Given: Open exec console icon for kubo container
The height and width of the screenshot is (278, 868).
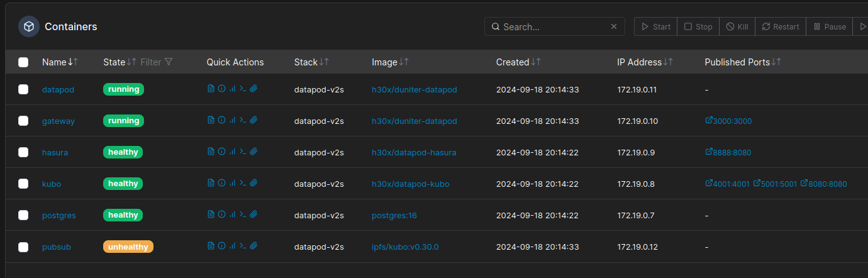Looking at the screenshot, I should point(243,183).
